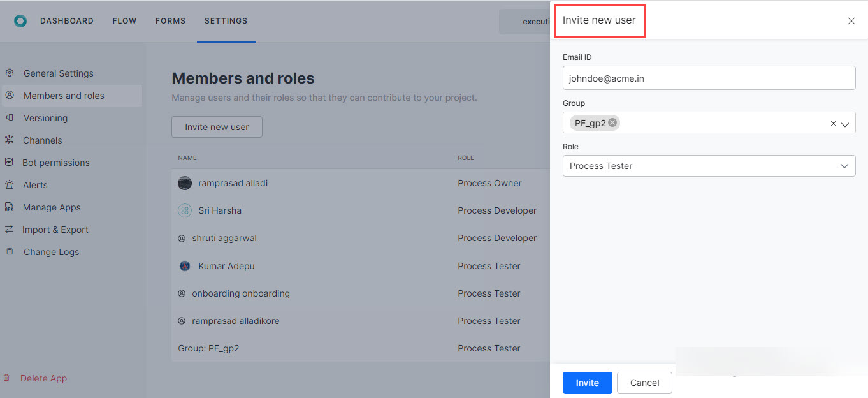Remove the PF_gp2 group chip
The height and width of the screenshot is (398, 868).
click(x=612, y=122)
